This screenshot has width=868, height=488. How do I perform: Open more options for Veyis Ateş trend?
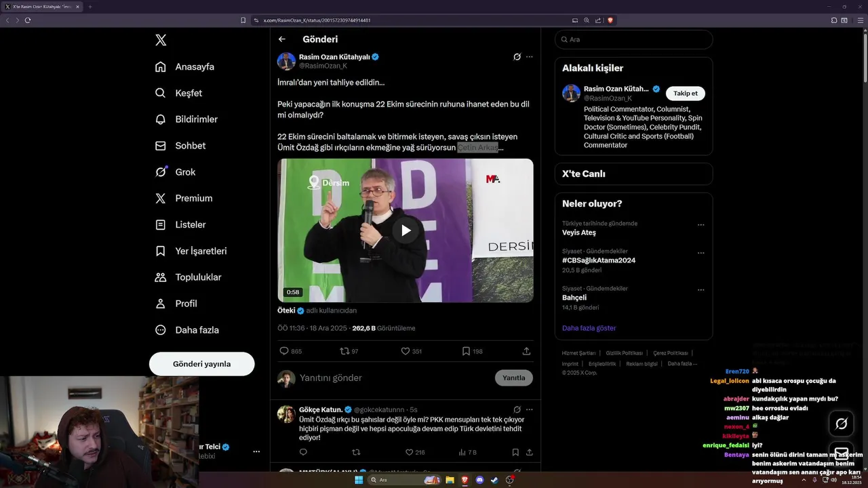click(701, 224)
